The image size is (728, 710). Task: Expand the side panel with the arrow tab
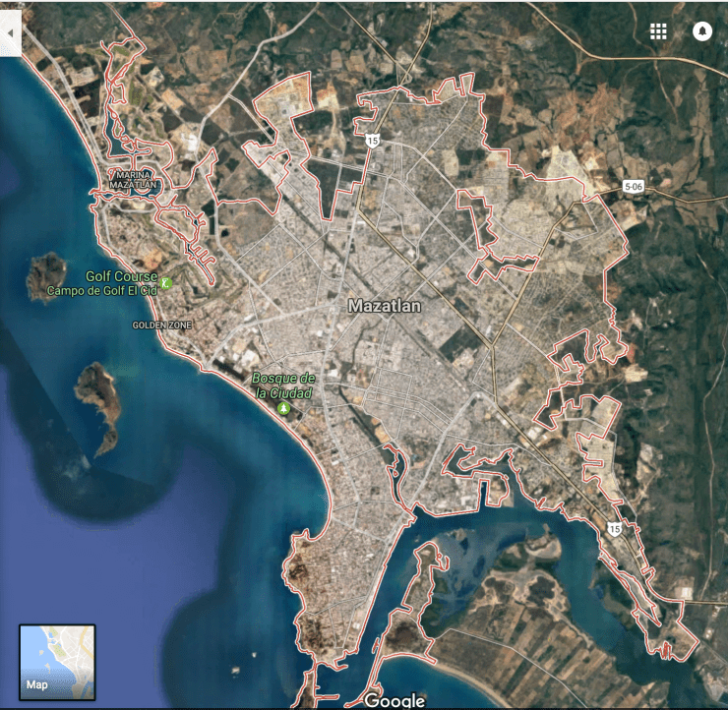[x=10, y=32]
